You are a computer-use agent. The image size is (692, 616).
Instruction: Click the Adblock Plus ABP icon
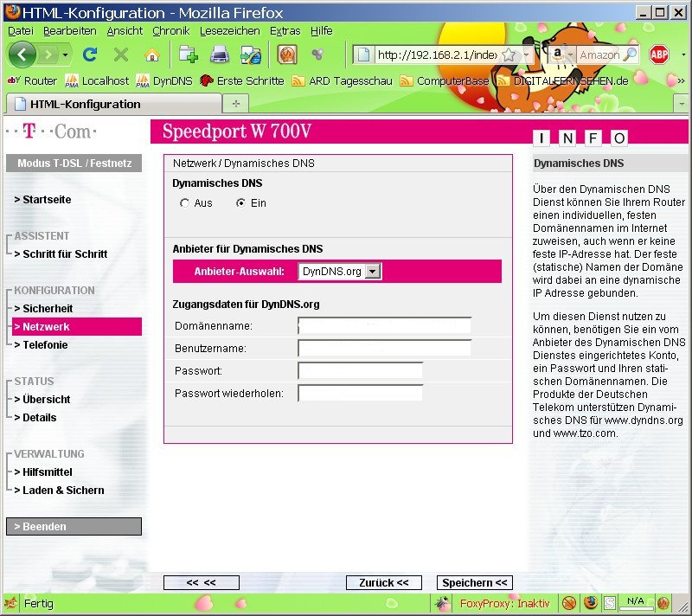659,55
